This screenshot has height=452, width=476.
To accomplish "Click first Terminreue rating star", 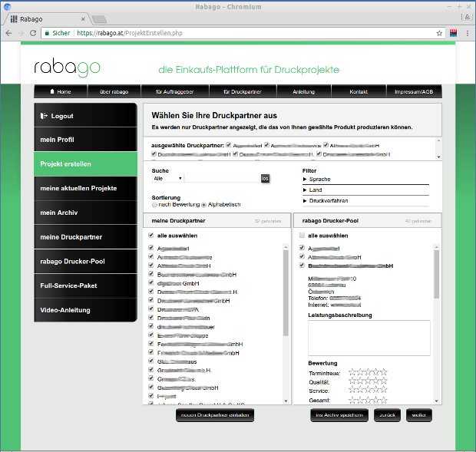I will (352, 372).
